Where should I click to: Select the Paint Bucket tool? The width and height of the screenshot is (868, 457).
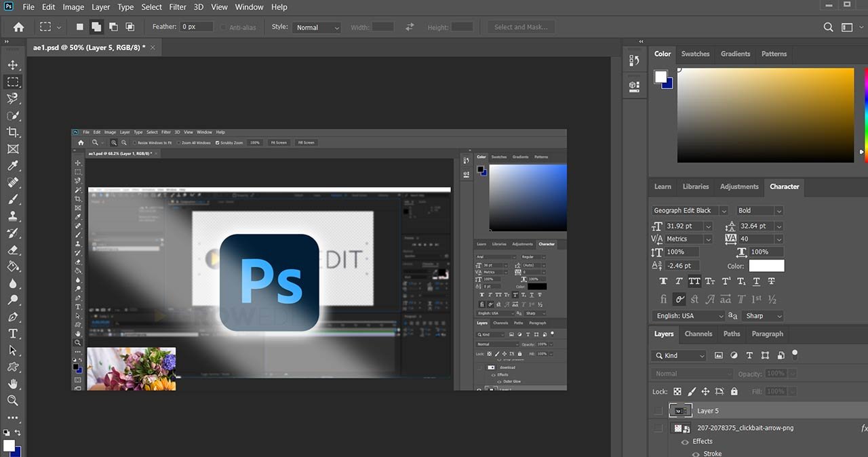tap(13, 266)
